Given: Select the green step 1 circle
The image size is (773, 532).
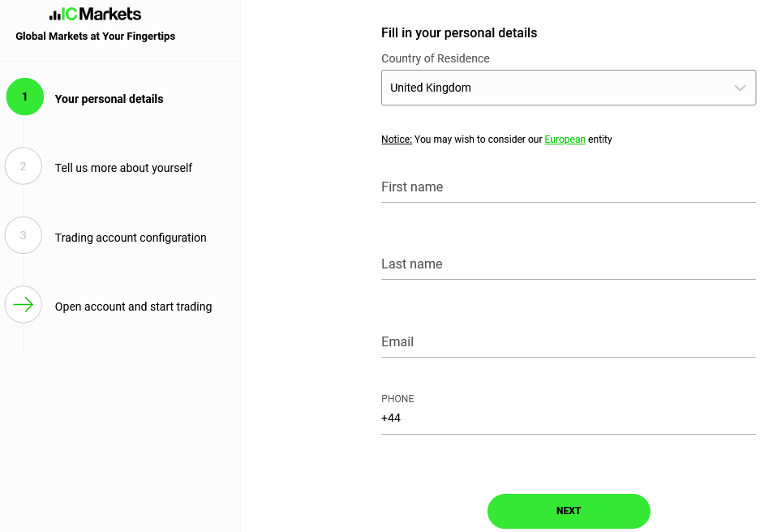Looking at the screenshot, I should 24,97.
